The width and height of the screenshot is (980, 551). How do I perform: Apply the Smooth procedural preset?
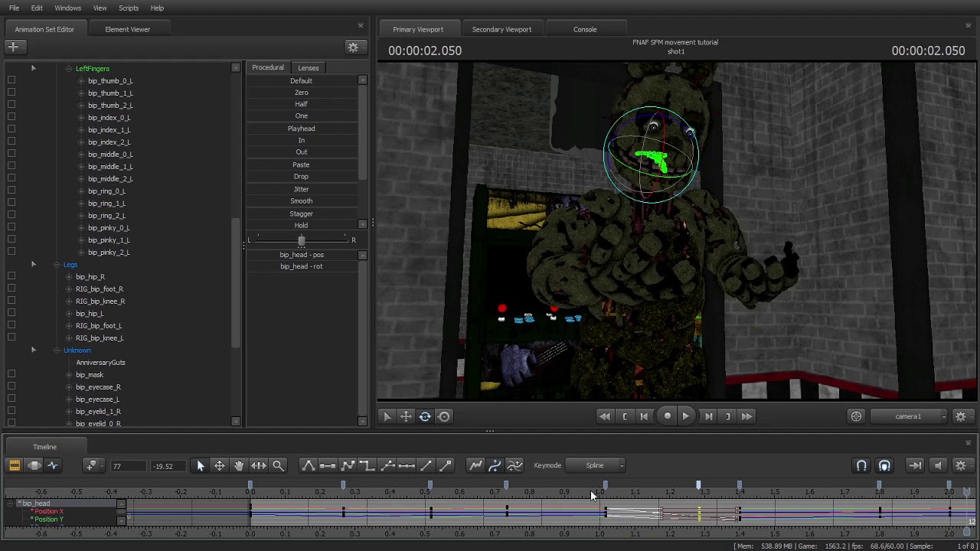[x=302, y=201]
